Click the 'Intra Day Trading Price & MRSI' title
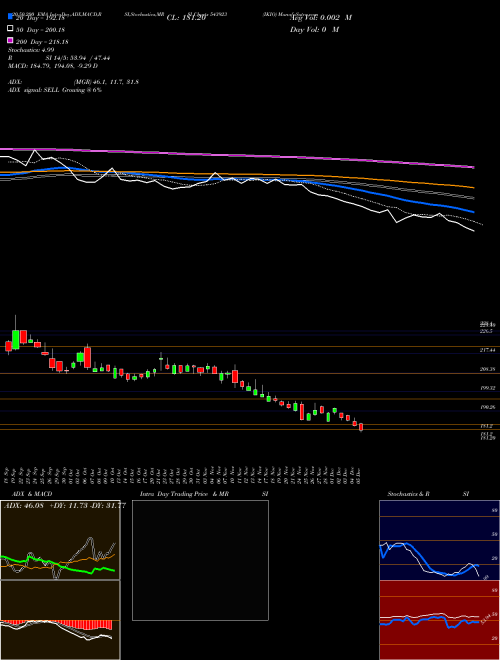 coord(204,494)
